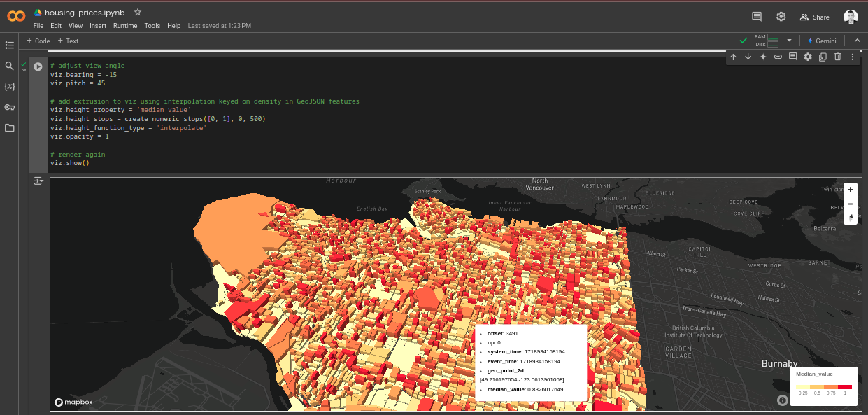
Task: Move the cell down
Action: coord(748,57)
